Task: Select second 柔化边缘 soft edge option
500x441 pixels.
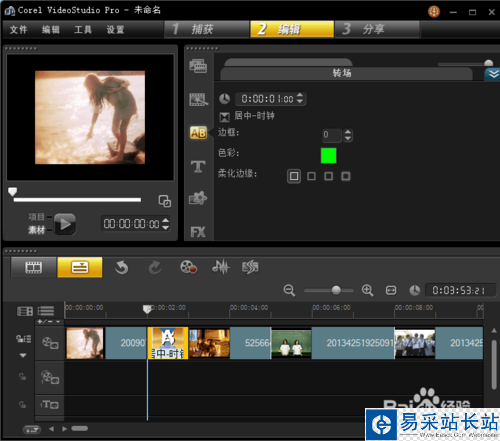Action: [x=311, y=176]
